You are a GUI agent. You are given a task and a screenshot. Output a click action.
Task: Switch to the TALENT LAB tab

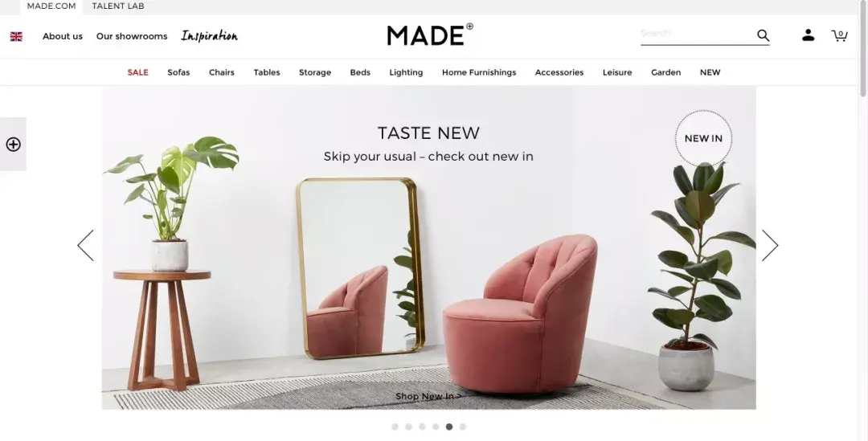(118, 6)
